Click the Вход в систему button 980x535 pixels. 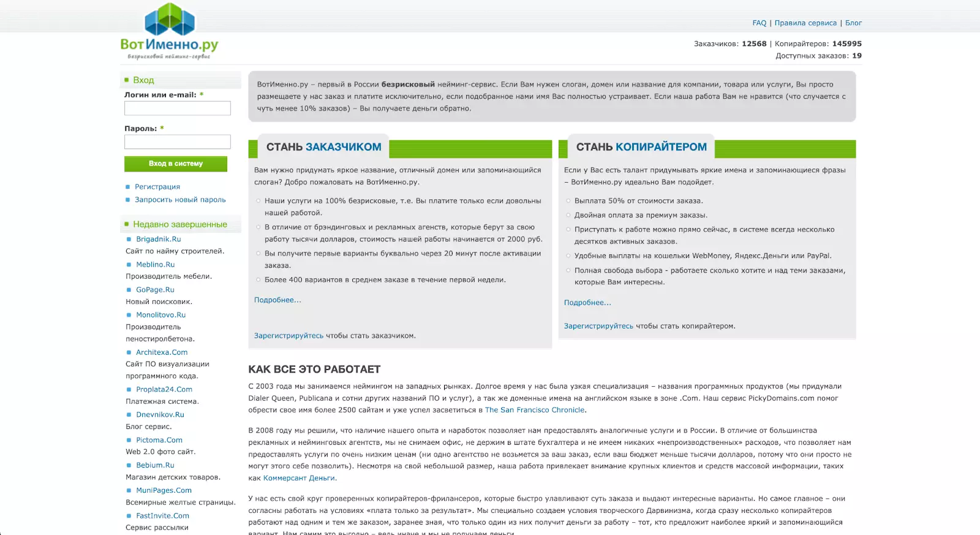click(176, 164)
